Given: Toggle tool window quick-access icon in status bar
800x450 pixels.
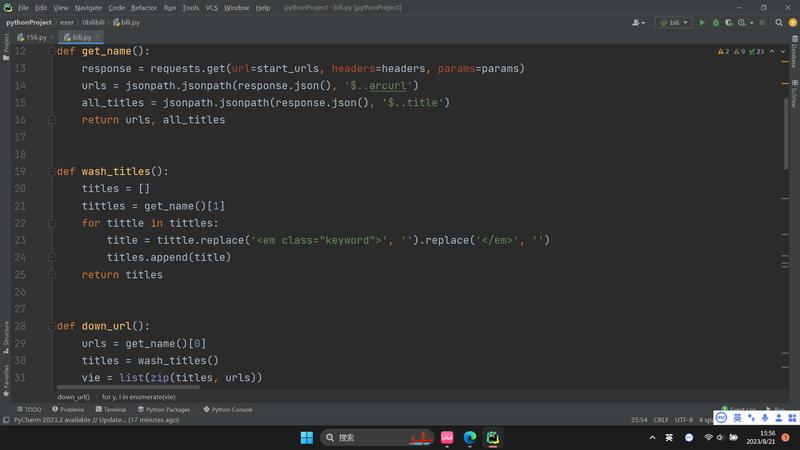Looking at the screenshot, I should [6, 420].
